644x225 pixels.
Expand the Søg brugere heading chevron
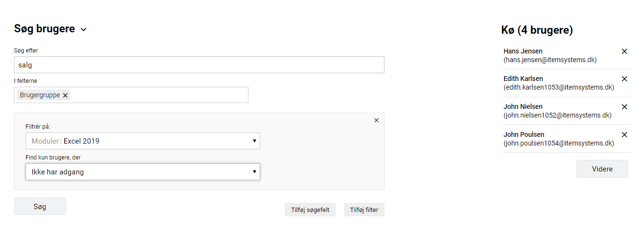pos(83,30)
